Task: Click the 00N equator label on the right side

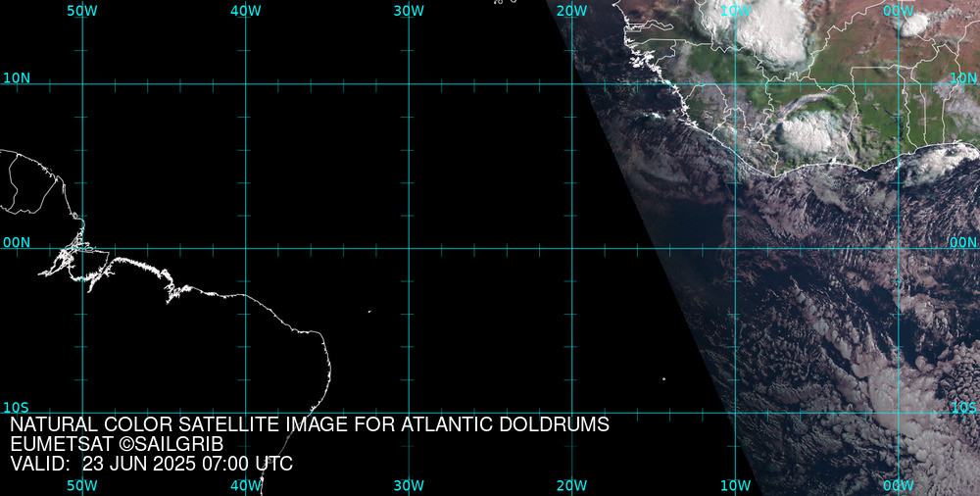Action: [963, 243]
